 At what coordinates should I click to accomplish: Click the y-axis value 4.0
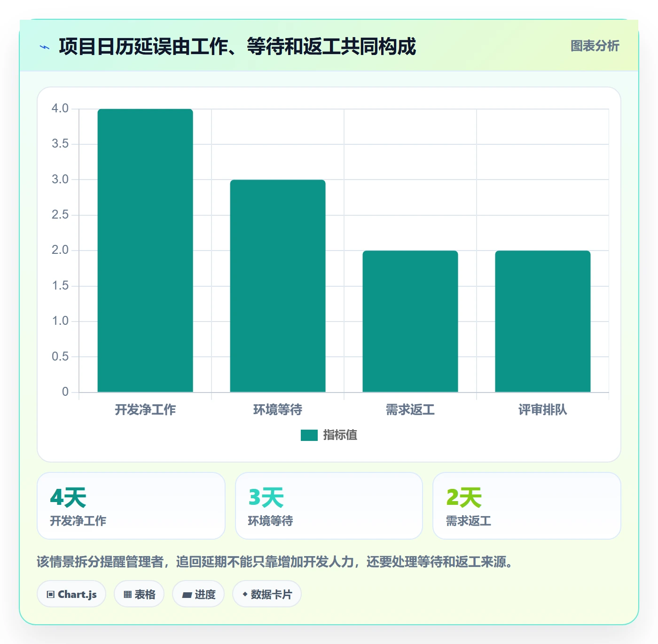pyautogui.click(x=60, y=109)
